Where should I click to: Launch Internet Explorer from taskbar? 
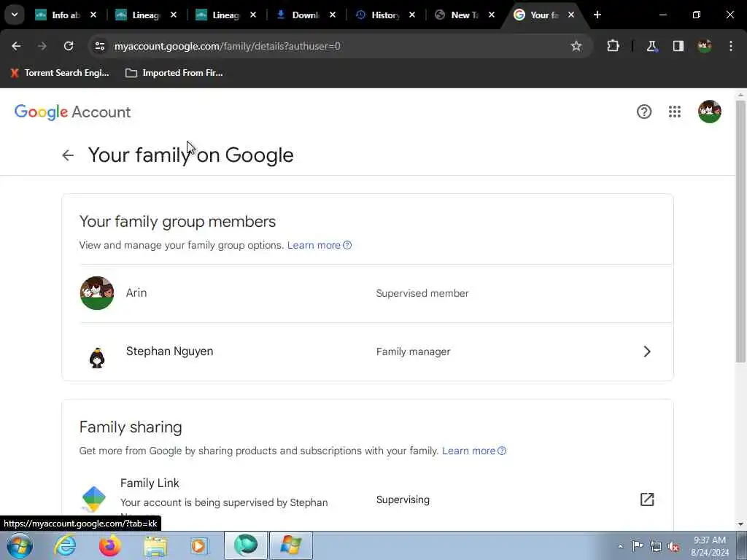tap(65, 545)
